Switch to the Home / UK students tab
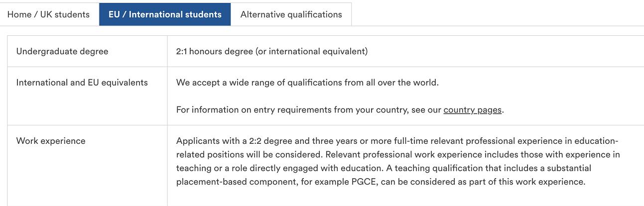The width and height of the screenshot is (644, 206). (x=49, y=14)
